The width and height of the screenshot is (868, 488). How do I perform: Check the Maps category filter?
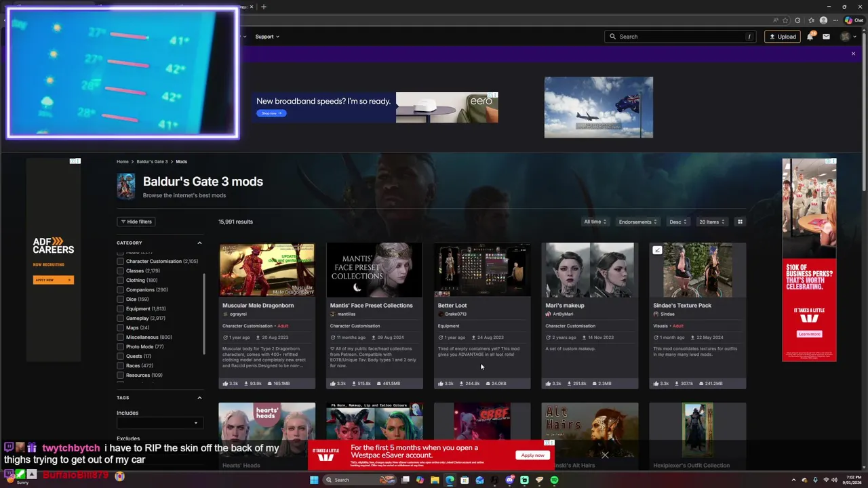click(x=120, y=327)
